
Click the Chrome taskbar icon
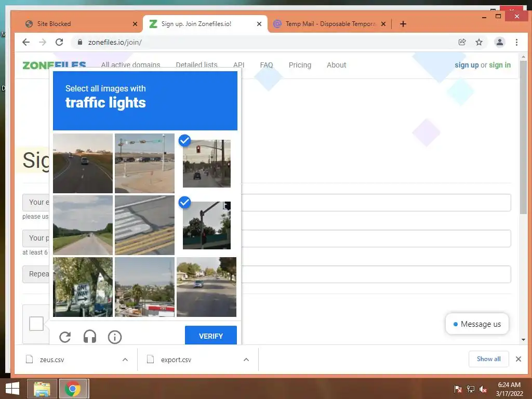coord(73,389)
